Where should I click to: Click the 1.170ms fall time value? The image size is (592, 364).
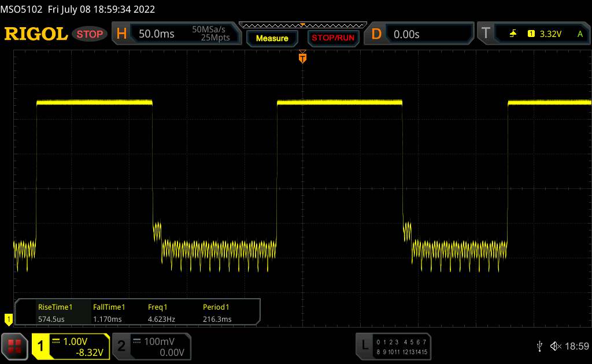[107, 319]
